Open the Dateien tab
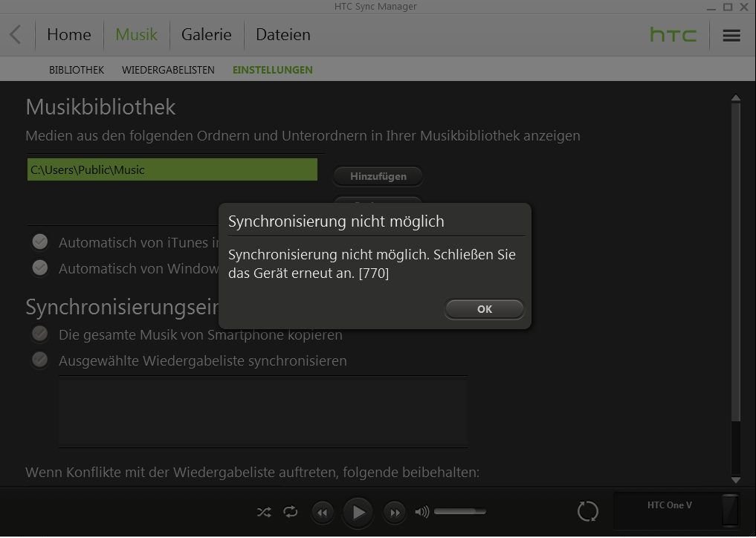The image size is (756, 538). [x=283, y=35]
